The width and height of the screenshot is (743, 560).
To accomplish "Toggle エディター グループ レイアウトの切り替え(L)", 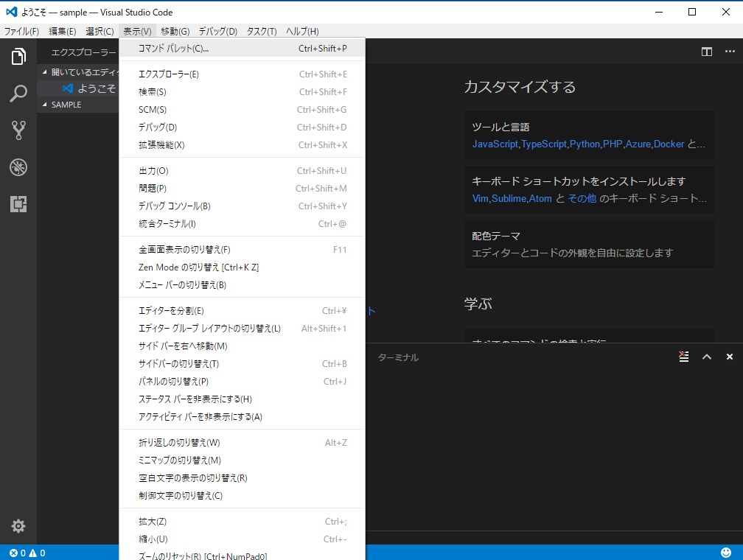I will click(x=242, y=329).
